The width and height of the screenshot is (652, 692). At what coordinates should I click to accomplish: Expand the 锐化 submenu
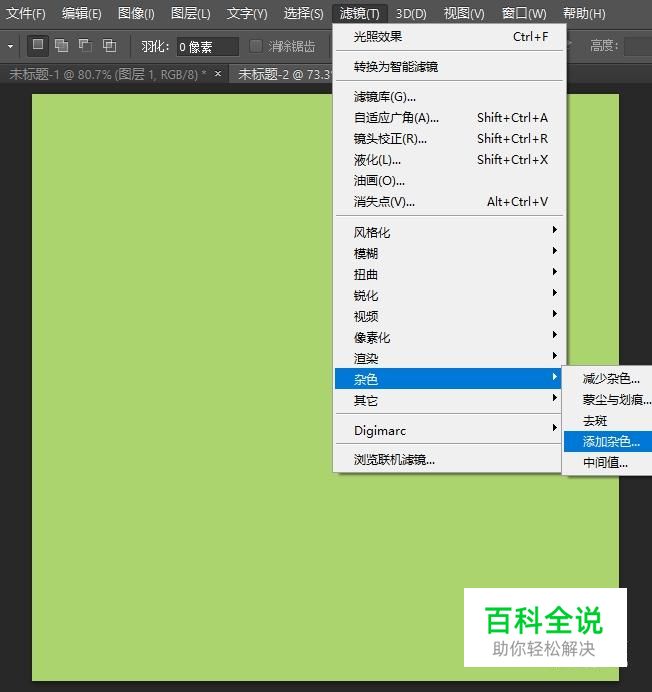tap(448, 295)
